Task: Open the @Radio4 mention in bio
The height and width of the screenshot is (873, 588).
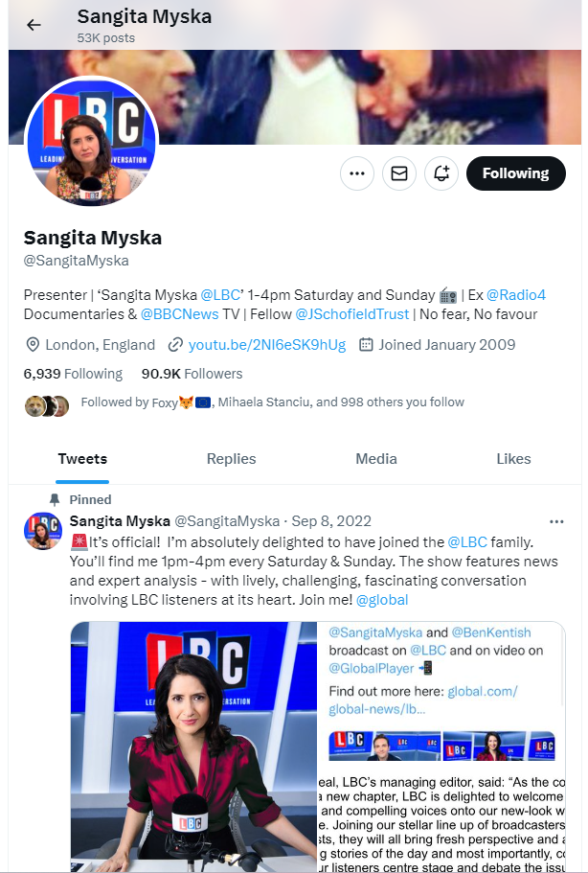Action: 516,294
